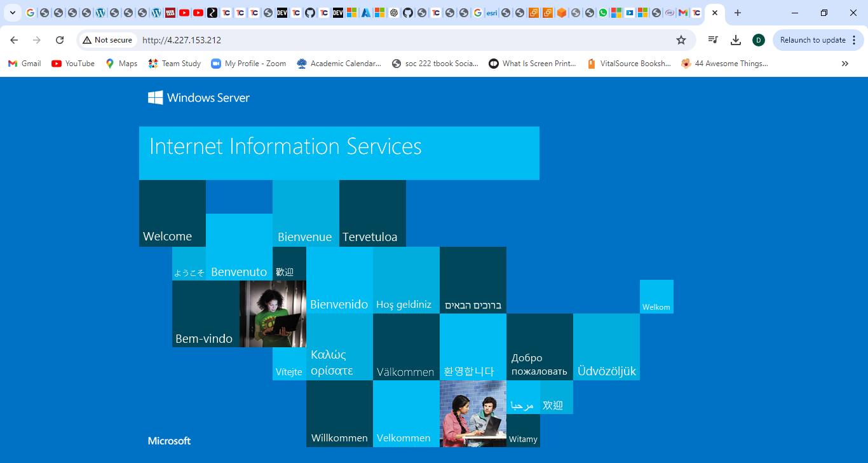Open the Academic Calendar bookmark
Viewport: 868px width, 463px height.
click(339, 64)
